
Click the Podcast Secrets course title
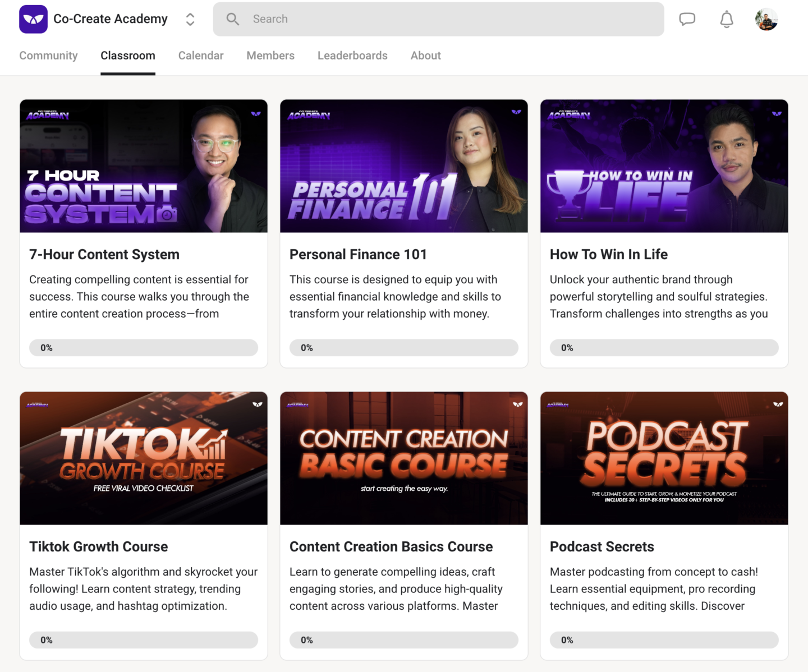coord(602,547)
